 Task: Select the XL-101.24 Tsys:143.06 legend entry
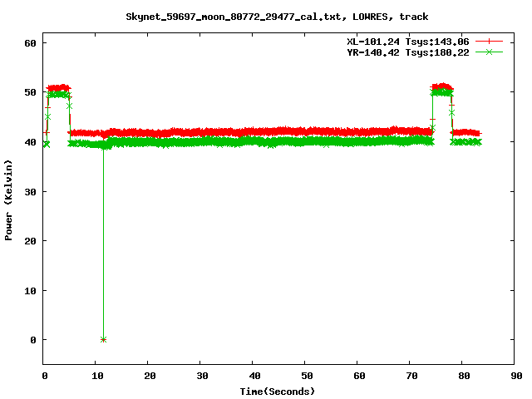[x=408, y=42]
